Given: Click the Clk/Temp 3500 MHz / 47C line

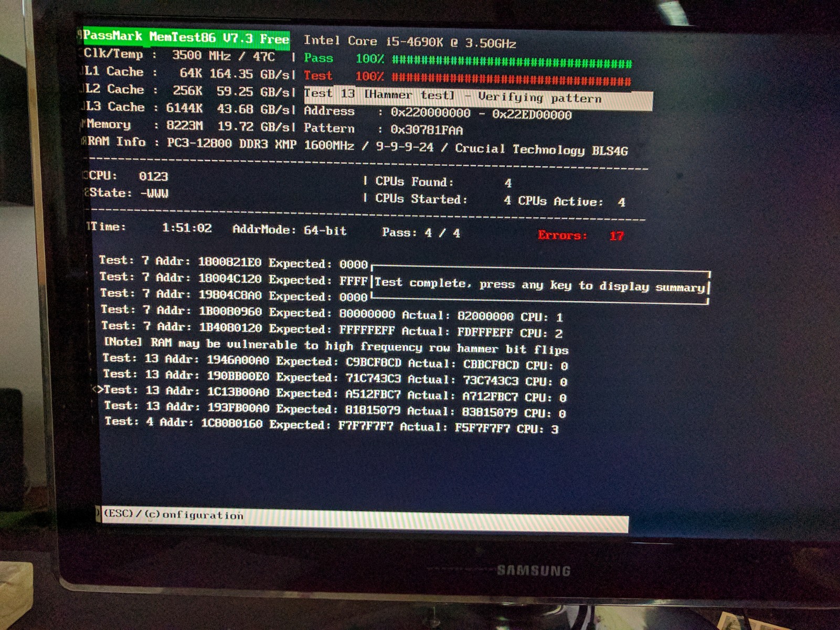Looking at the screenshot, I should click(179, 55).
